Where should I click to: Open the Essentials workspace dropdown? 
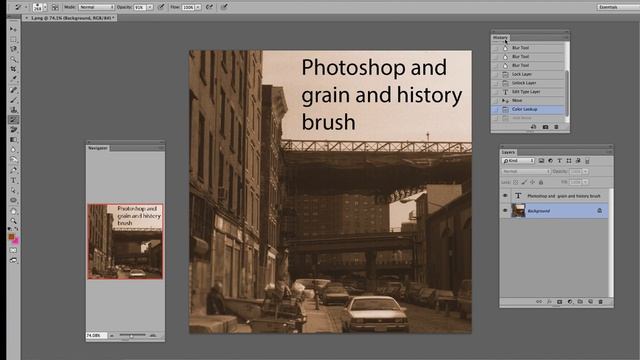(x=618, y=7)
